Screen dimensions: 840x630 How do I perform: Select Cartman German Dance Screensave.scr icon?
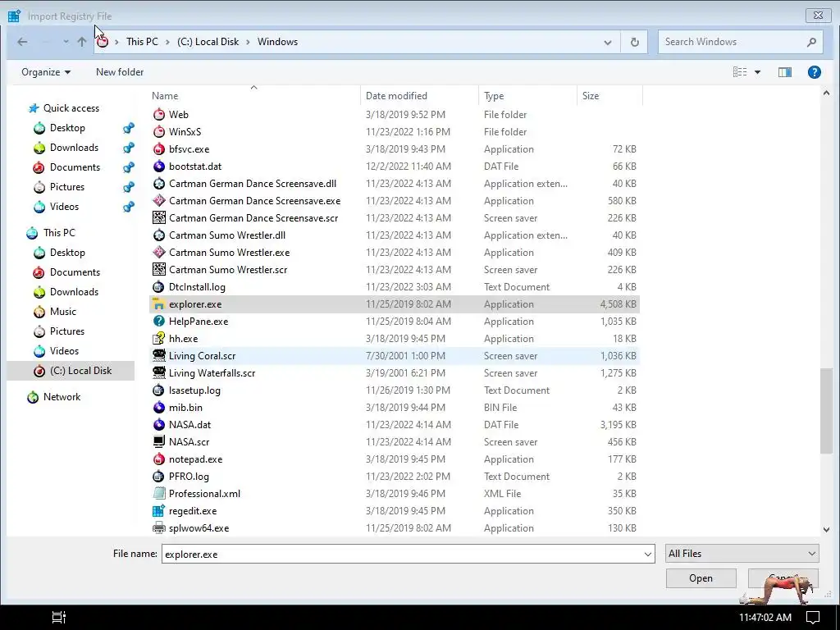[159, 218]
